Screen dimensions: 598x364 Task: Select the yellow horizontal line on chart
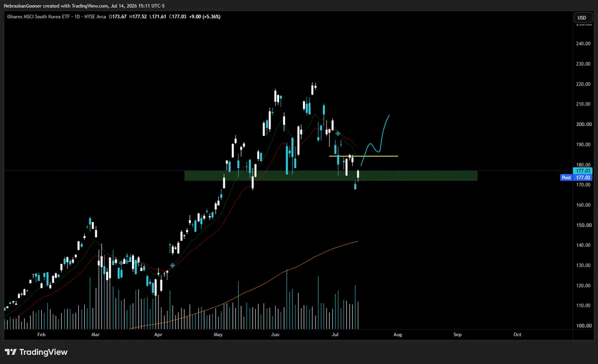click(363, 156)
